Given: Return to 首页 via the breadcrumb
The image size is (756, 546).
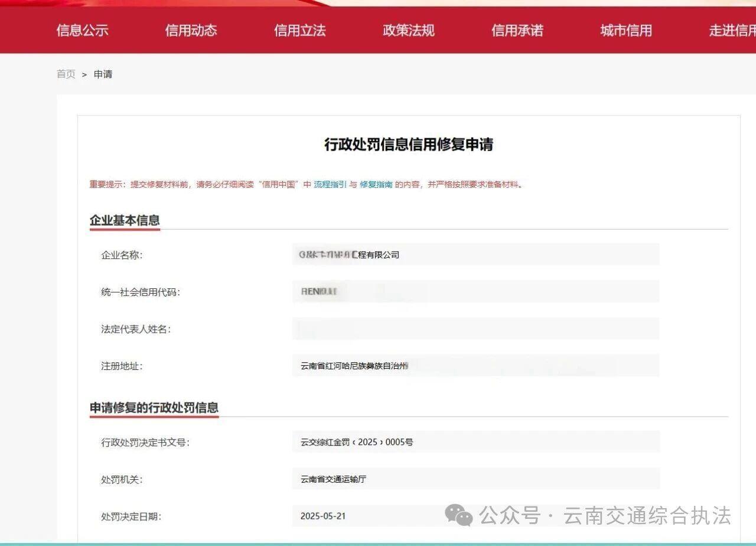Looking at the screenshot, I should [66, 74].
